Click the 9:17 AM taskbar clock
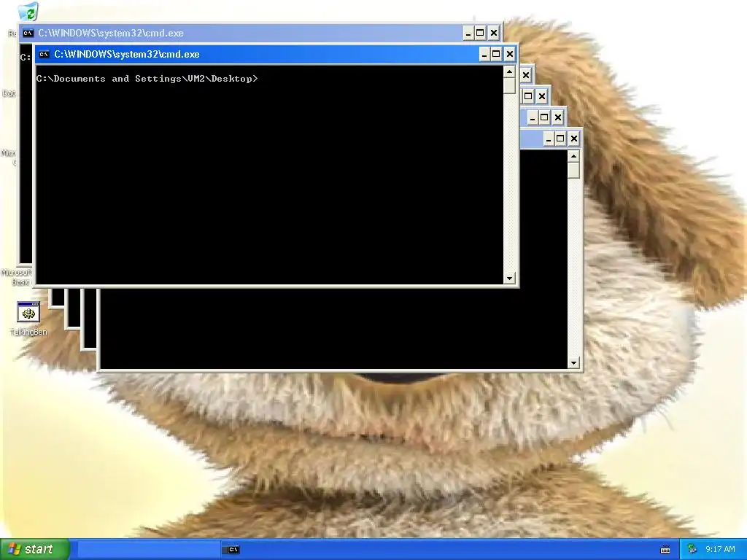The image size is (747, 560). coord(720,550)
